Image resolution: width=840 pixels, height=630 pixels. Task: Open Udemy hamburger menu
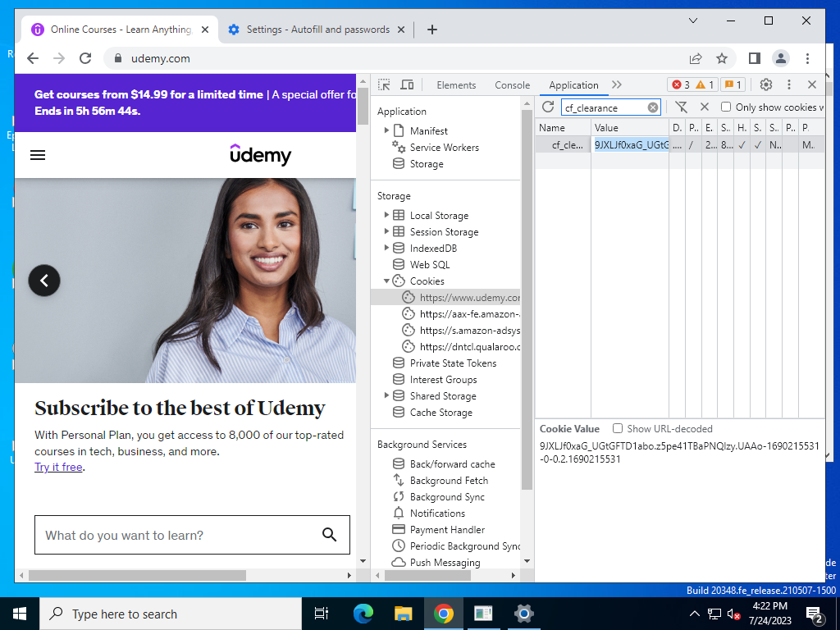[38, 155]
